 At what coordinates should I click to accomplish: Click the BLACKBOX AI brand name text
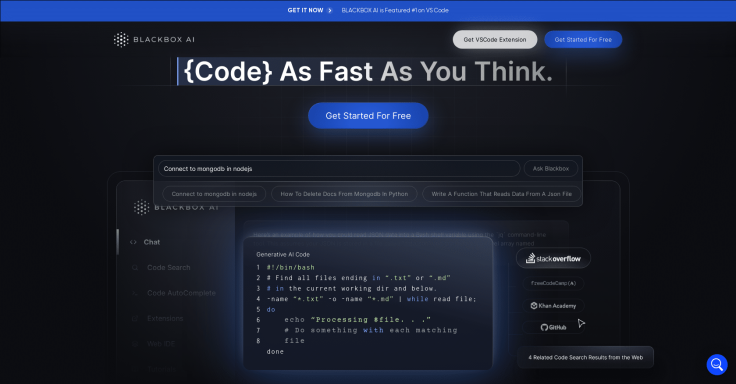[164, 40]
